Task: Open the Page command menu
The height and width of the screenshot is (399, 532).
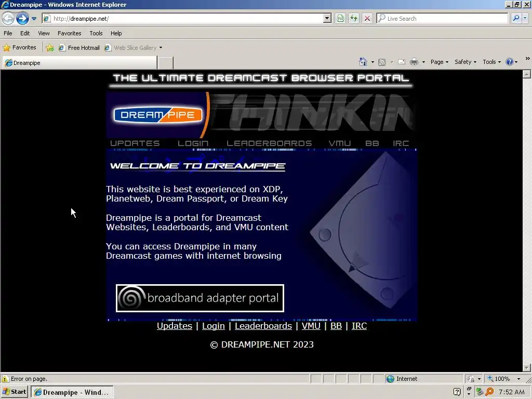Action: pos(440,62)
